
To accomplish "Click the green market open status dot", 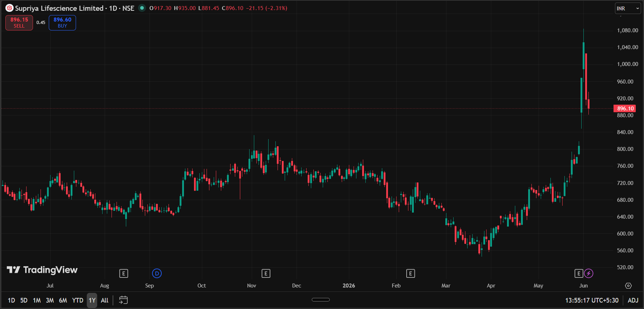I will pyautogui.click(x=142, y=8).
